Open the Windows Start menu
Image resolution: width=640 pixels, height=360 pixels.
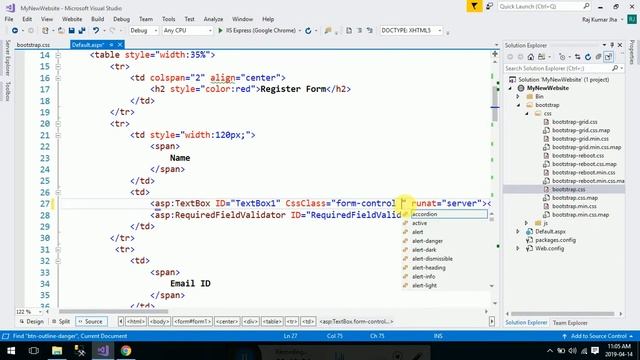pyautogui.click(x=11, y=351)
